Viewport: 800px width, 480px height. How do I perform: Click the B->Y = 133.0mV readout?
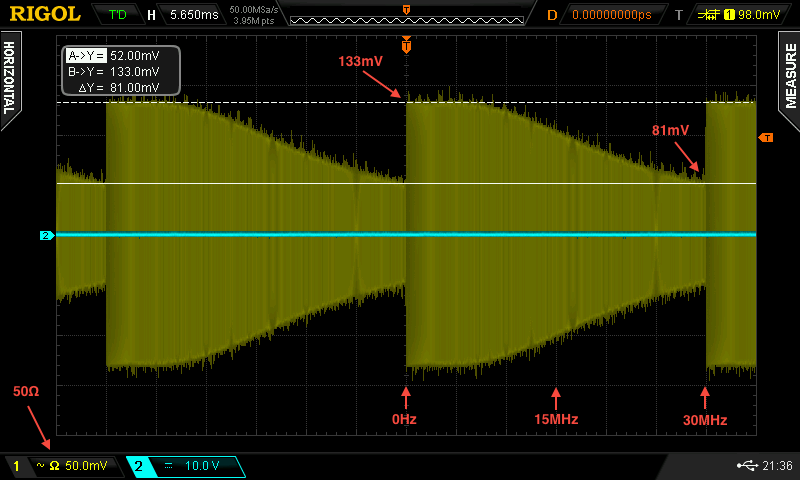point(112,72)
